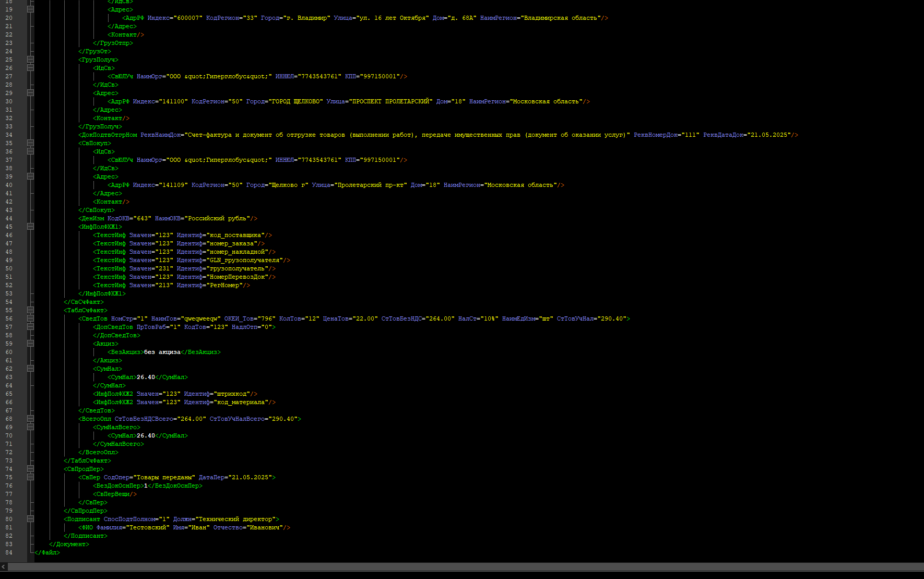Click line number 44 in the gutter
The width and height of the screenshot is (924, 579).
(9, 218)
